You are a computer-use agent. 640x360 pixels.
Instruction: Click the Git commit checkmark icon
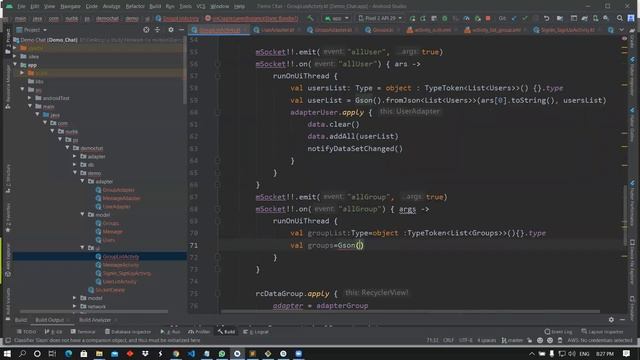[524, 18]
